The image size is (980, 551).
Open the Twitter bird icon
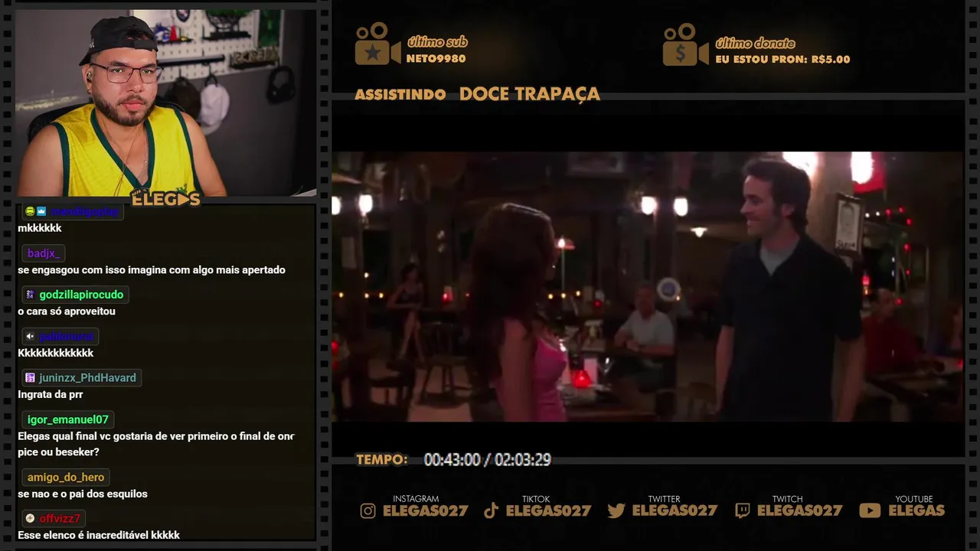tap(616, 510)
